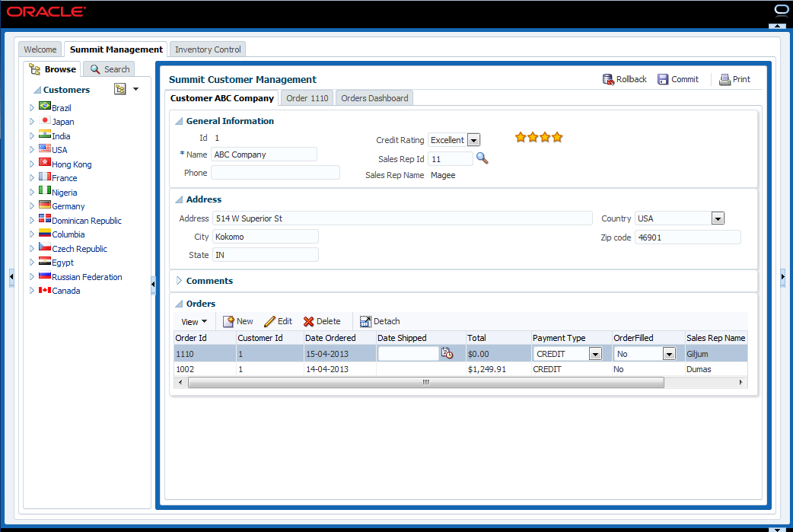Click the Customers hierarchy view icon
The image size is (793, 532).
[x=119, y=89]
